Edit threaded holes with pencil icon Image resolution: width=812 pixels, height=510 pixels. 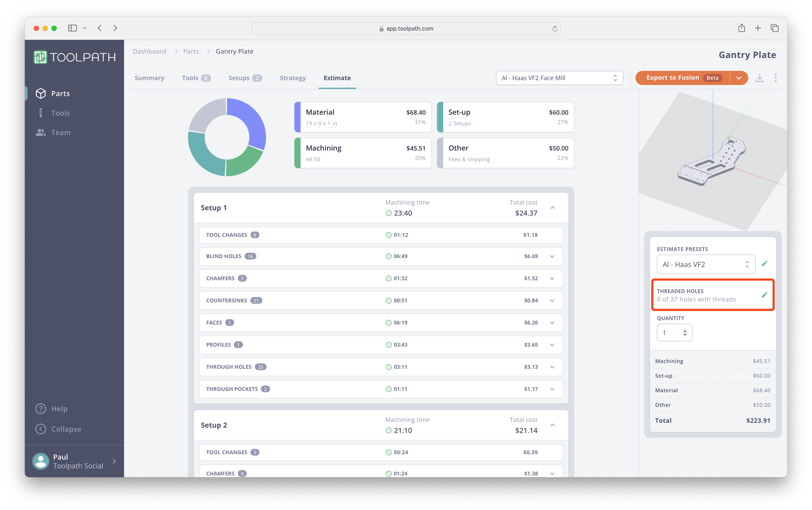[764, 295]
